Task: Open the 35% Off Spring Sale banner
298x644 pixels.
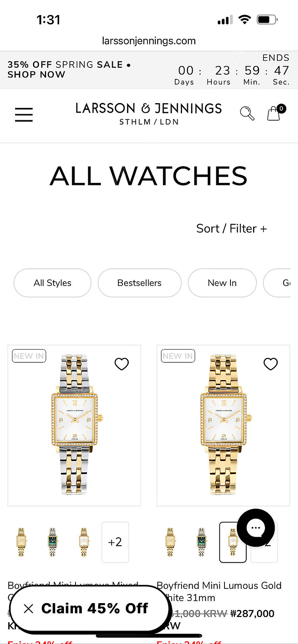Action: pos(69,69)
